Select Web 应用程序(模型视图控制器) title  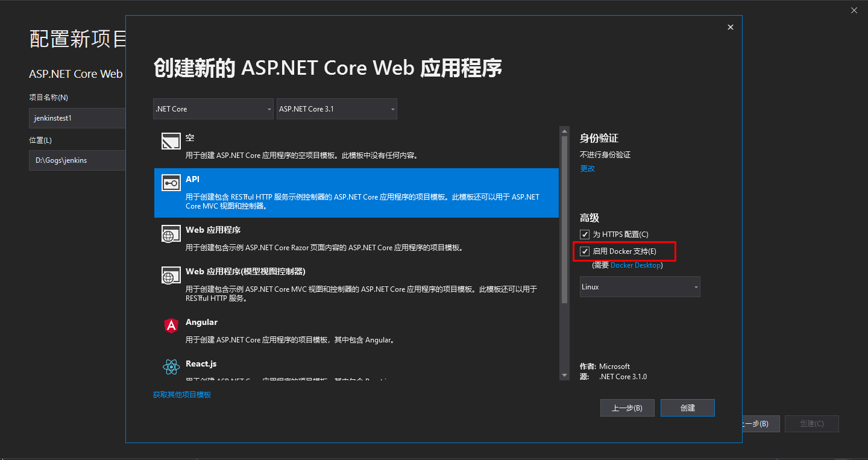tap(246, 271)
